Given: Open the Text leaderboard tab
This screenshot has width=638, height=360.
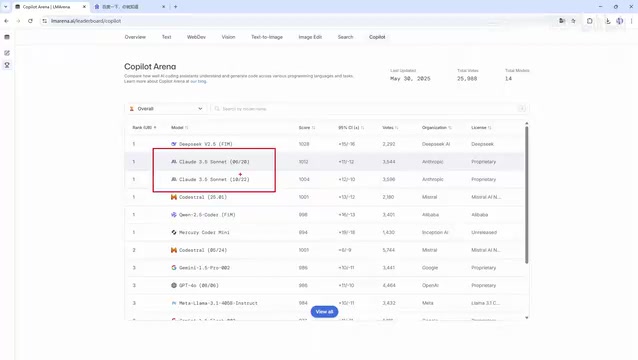Looking at the screenshot, I should pos(167,37).
